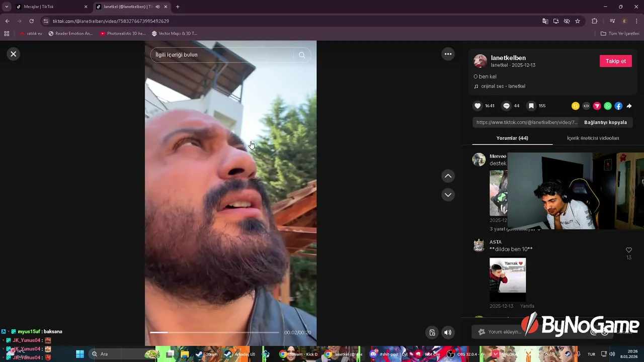The height and width of the screenshot is (362, 644).
Task: Go back in browser history
Action: pyautogui.click(x=7, y=21)
